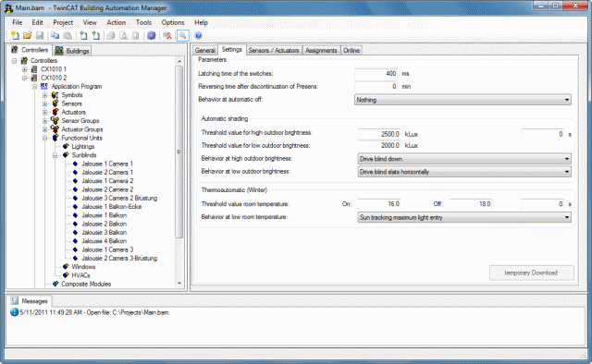Click the room temperature Off value field

click(x=471, y=203)
